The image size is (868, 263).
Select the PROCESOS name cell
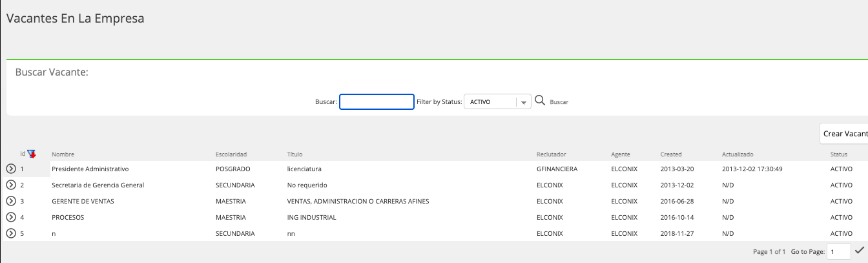tap(68, 217)
